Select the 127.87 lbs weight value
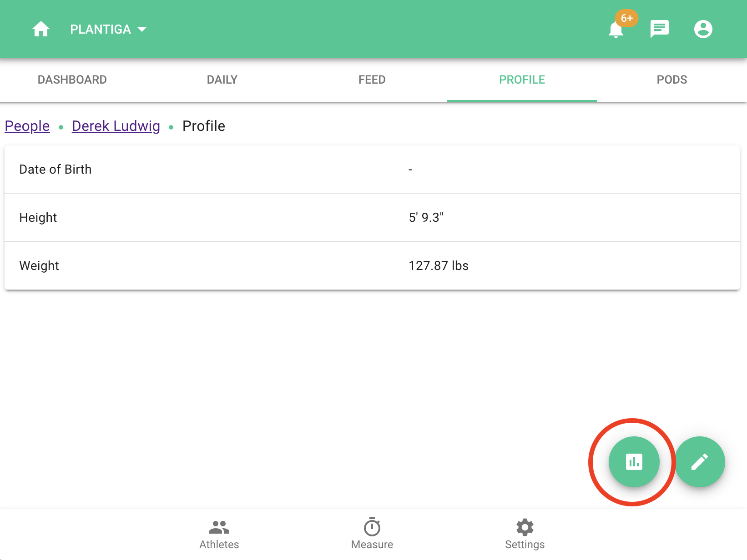The height and width of the screenshot is (560, 747). tap(439, 265)
